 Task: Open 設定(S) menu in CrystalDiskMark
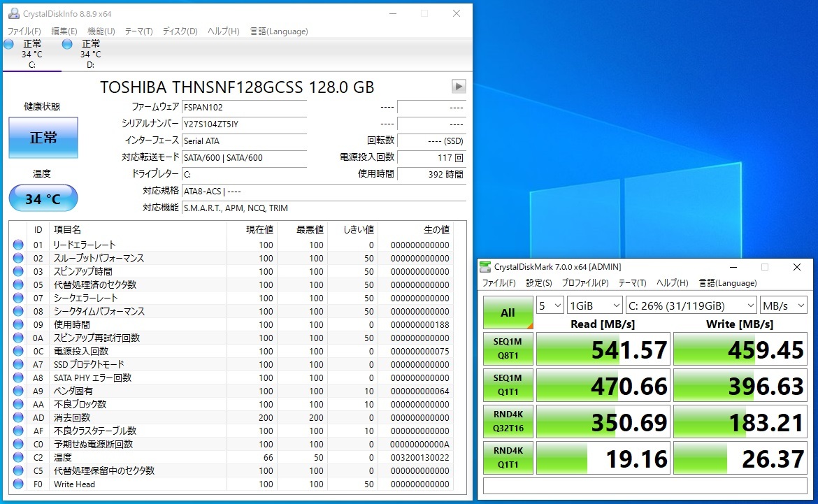tap(539, 283)
